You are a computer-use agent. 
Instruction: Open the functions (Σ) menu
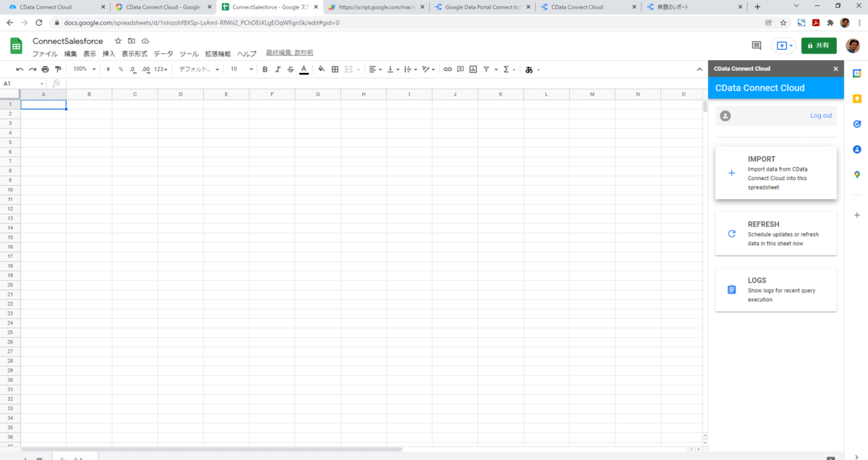pyautogui.click(x=509, y=69)
